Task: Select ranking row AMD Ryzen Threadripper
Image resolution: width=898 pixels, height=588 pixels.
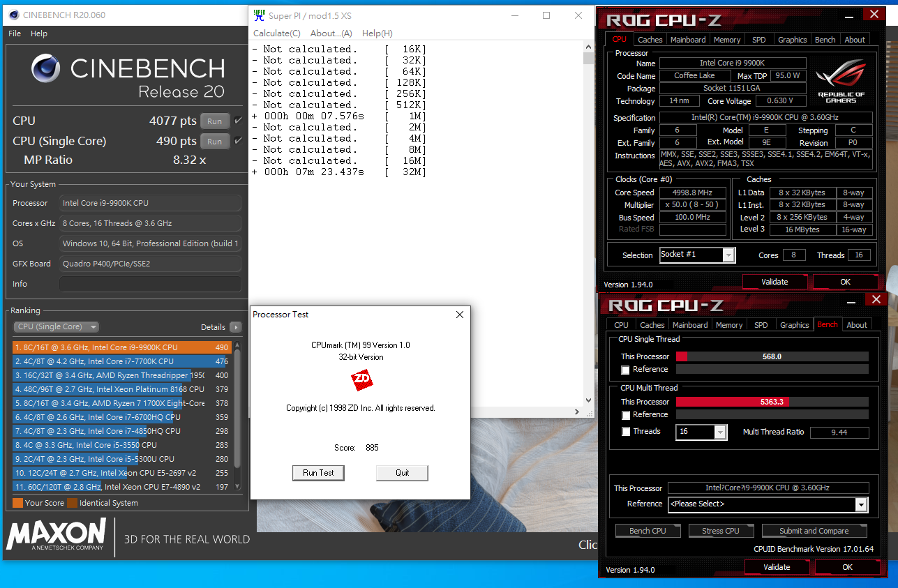Action: point(121,375)
